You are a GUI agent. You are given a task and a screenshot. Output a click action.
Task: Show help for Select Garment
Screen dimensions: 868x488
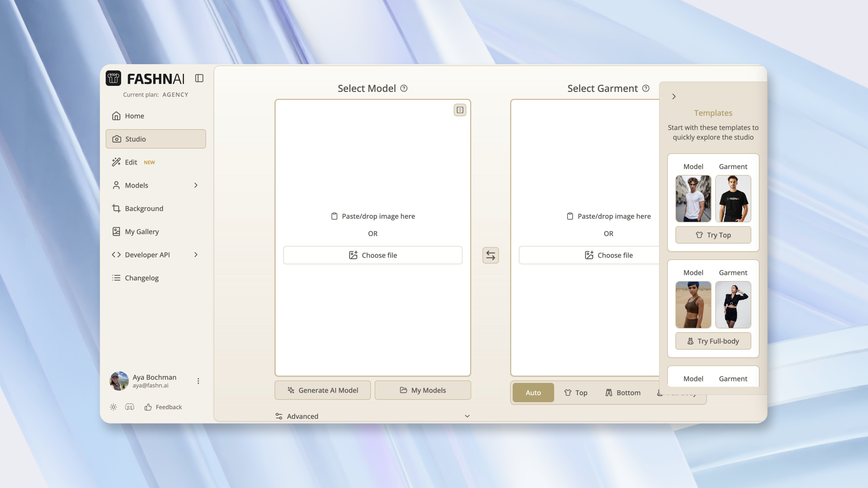click(x=646, y=88)
